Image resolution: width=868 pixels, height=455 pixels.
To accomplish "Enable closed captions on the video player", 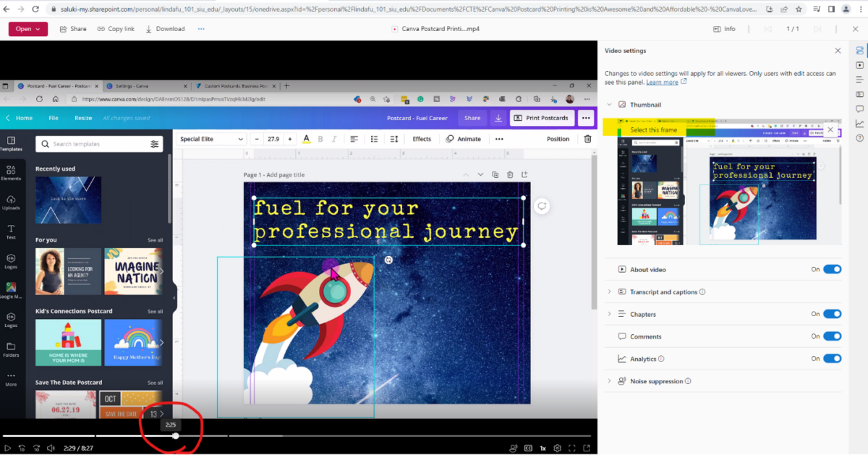I will 527,448.
